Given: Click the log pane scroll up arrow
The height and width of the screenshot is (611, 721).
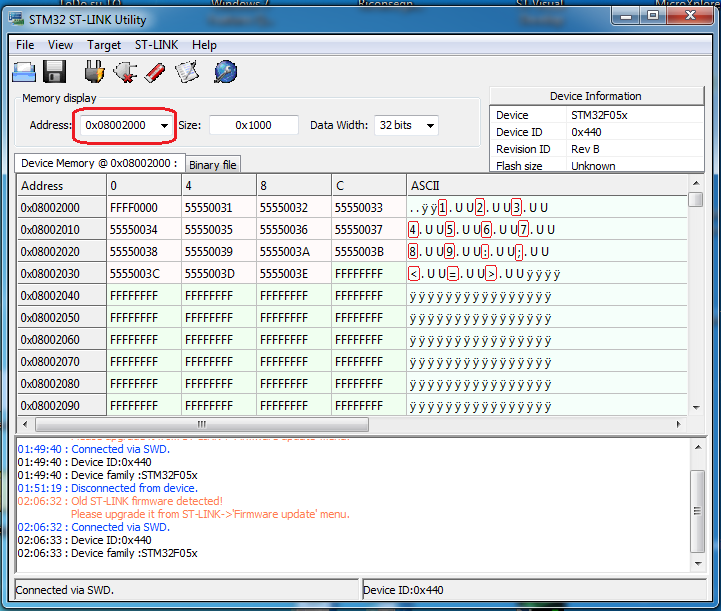Looking at the screenshot, I should 698,447.
